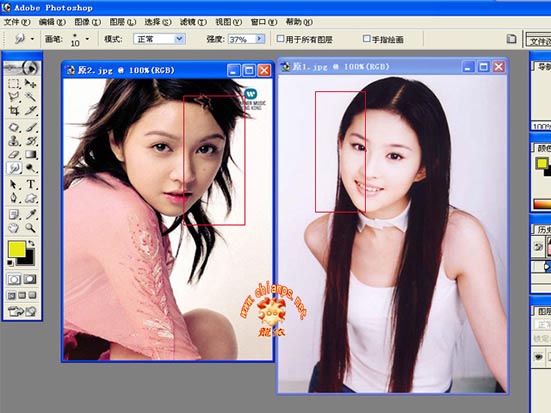Select the Slice tool
This screenshot has height=413, width=551.
click(x=31, y=111)
